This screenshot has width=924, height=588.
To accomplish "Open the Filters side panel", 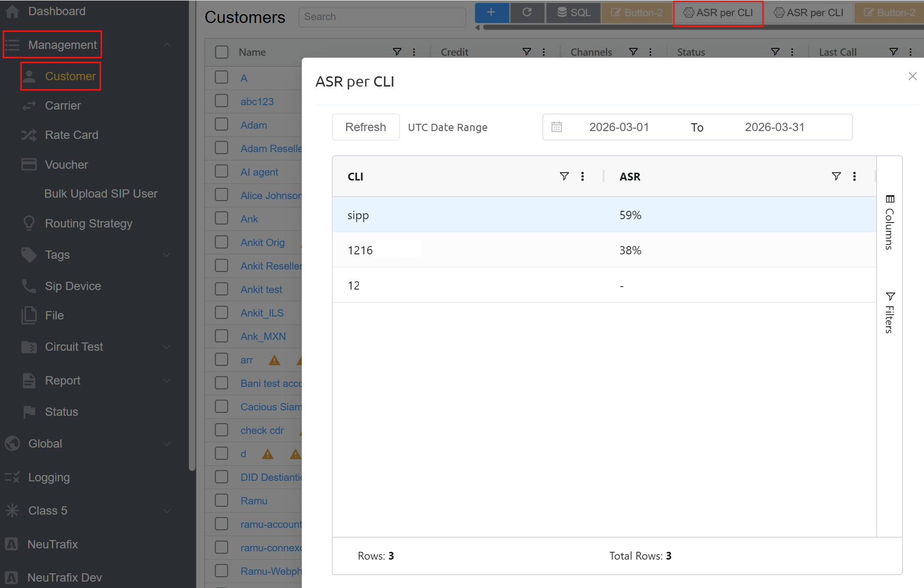I will tap(889, 313).
